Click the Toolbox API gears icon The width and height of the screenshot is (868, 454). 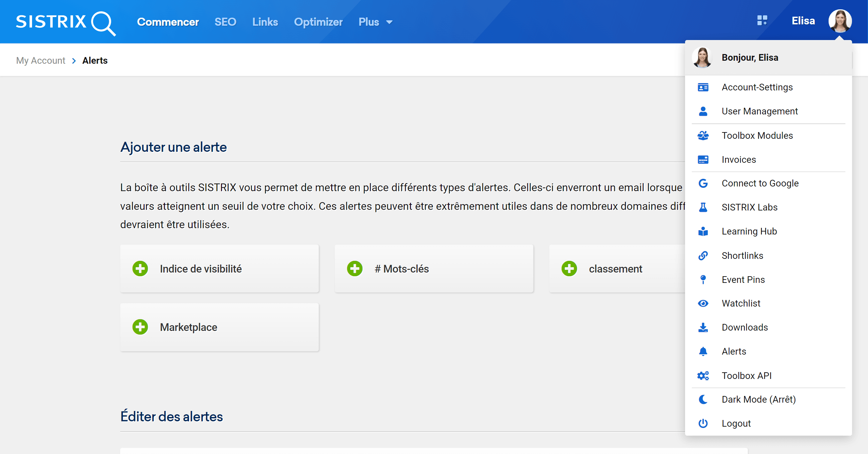pyautogui.click(x=703, y=376)
